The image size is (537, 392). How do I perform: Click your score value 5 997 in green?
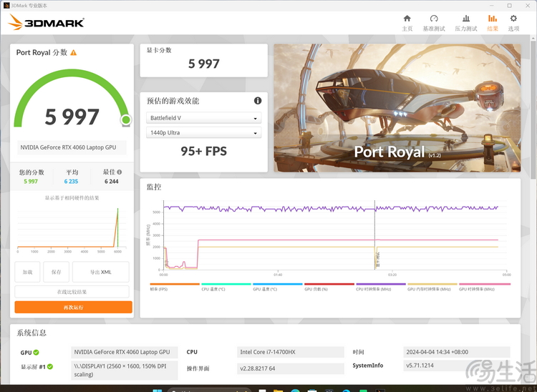coord(31,181)
